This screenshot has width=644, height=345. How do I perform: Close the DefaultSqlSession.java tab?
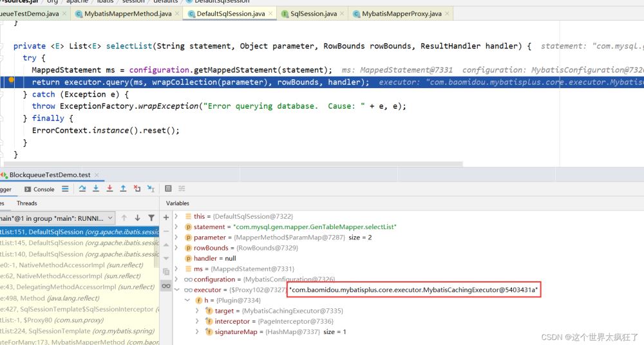tap(270, 14)
